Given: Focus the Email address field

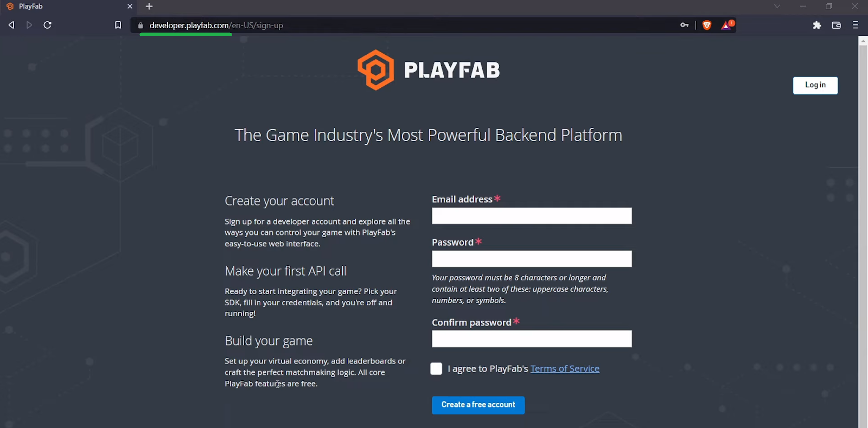Looking at the screenshot, I should [532, 216].
